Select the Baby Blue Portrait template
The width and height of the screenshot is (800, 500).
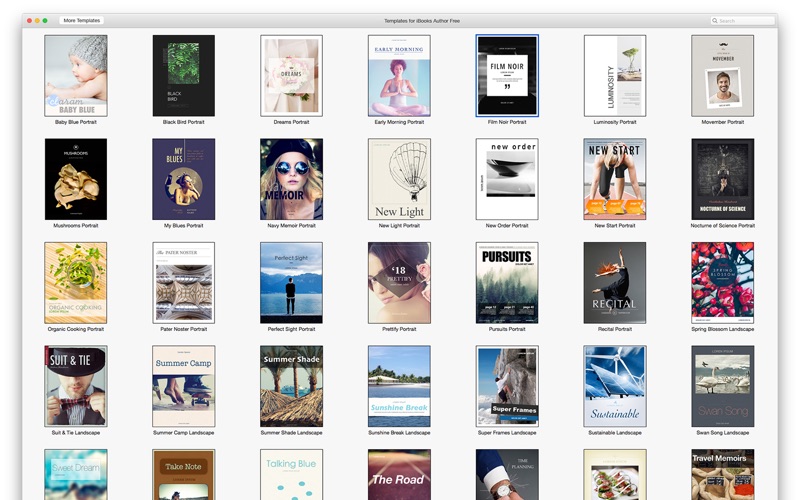(76, 76)
